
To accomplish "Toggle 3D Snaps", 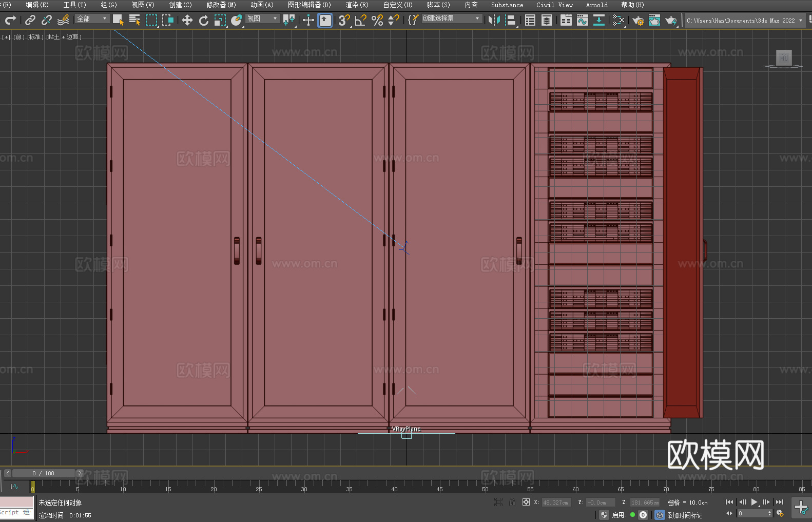I will click(344, 20).
